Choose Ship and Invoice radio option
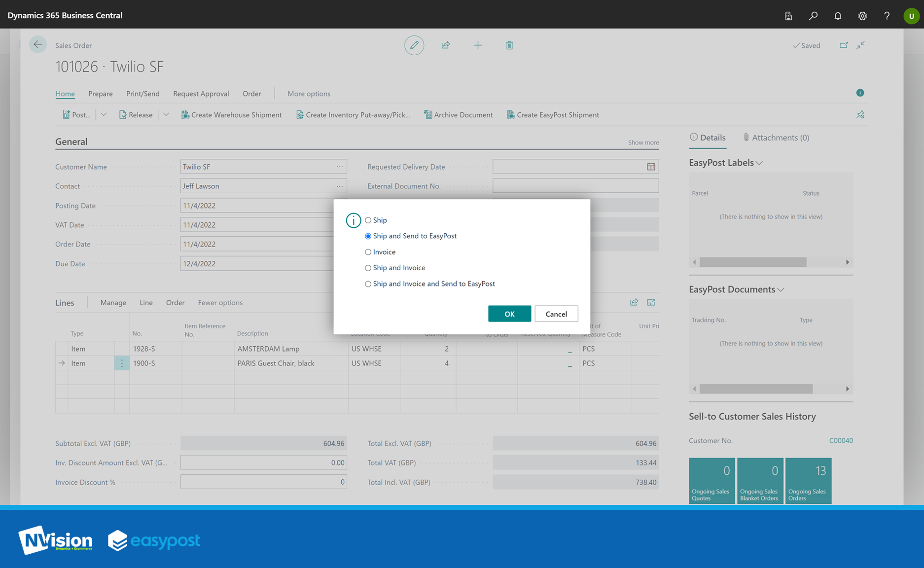This screenshot has height=568, width=924. point(368,268)
